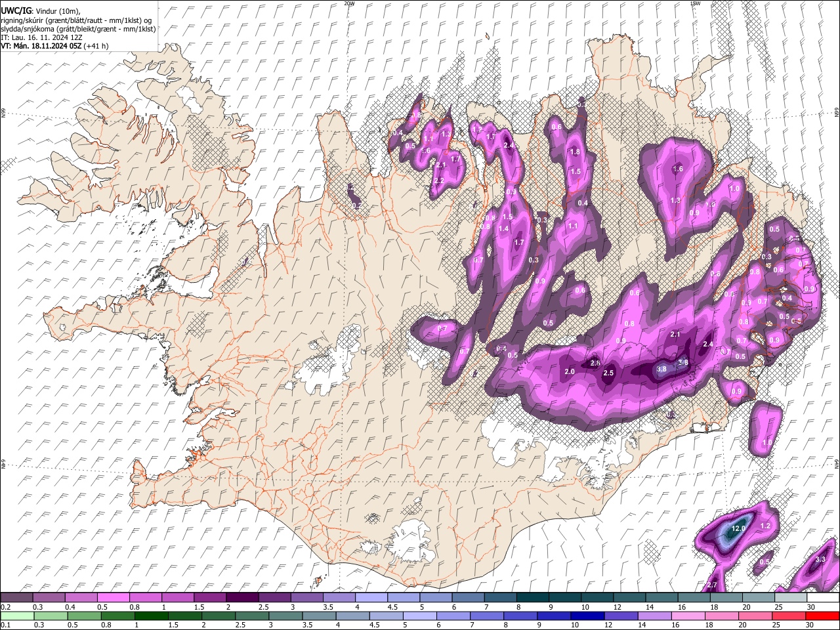
Task: Select the 0.1 swatch in the bottom scale row
Action: [x=16, y=616]
